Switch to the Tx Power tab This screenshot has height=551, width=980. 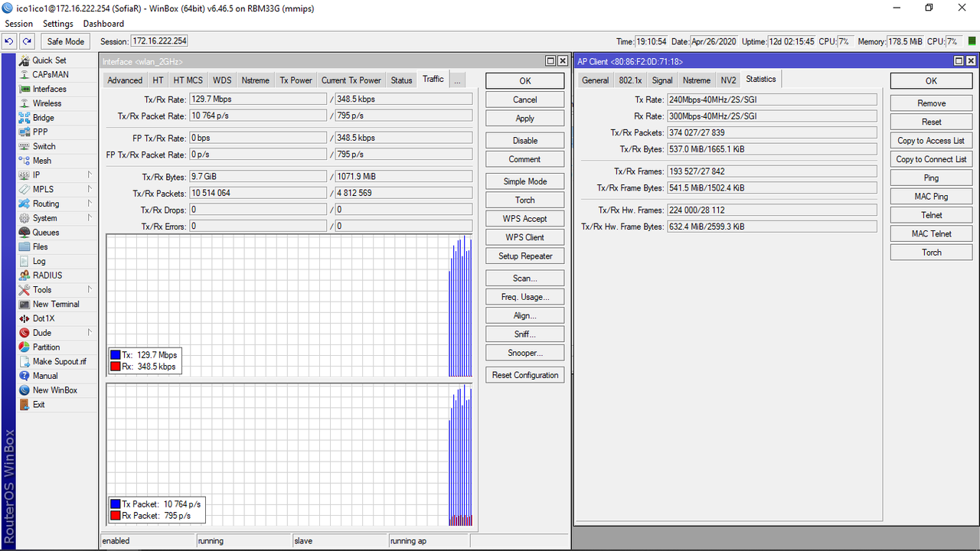coord(296,80)
